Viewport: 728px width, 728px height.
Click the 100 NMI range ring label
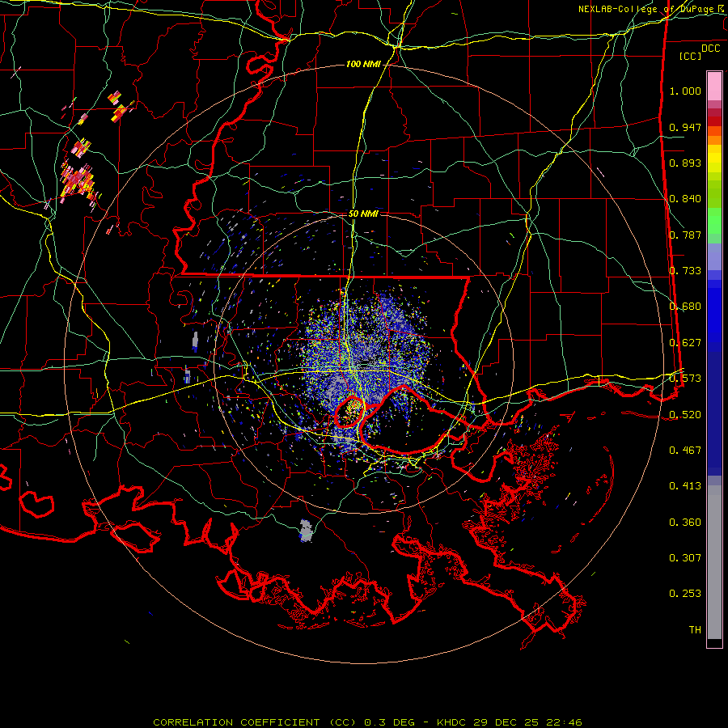[x=363, y=64]
